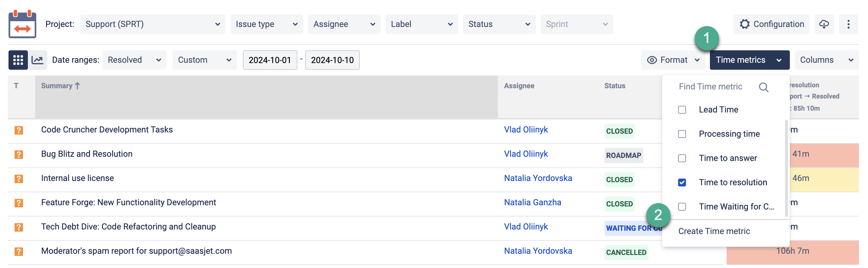The image size is (868, 268).
Task: Open the Resolved date range dropdown
Action: click(x=134, y=60)
